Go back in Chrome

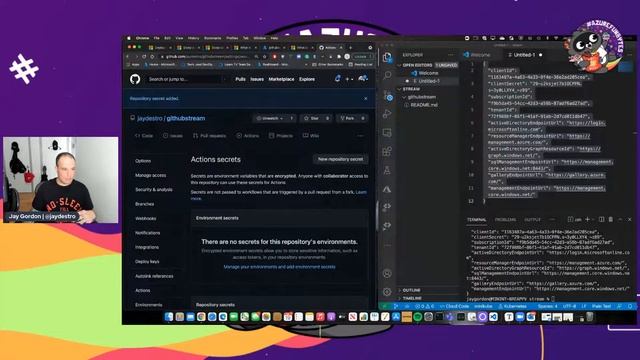128,56
